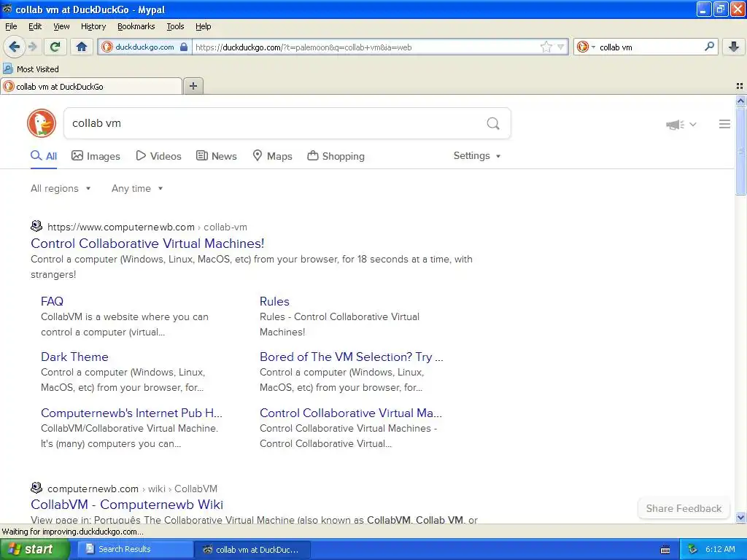Open the History menu
Image resolution: width=747 pixels, height=560 pixels.
tap(93, 26)
